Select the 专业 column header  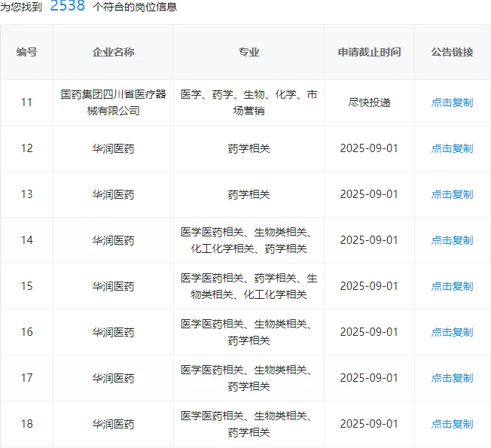point(249,52)
